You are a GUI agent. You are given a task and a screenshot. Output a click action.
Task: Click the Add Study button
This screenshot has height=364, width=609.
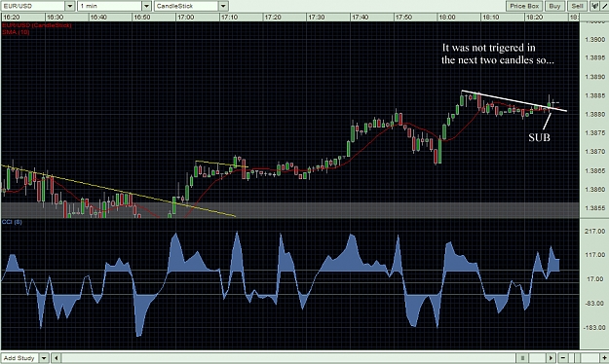19,358
